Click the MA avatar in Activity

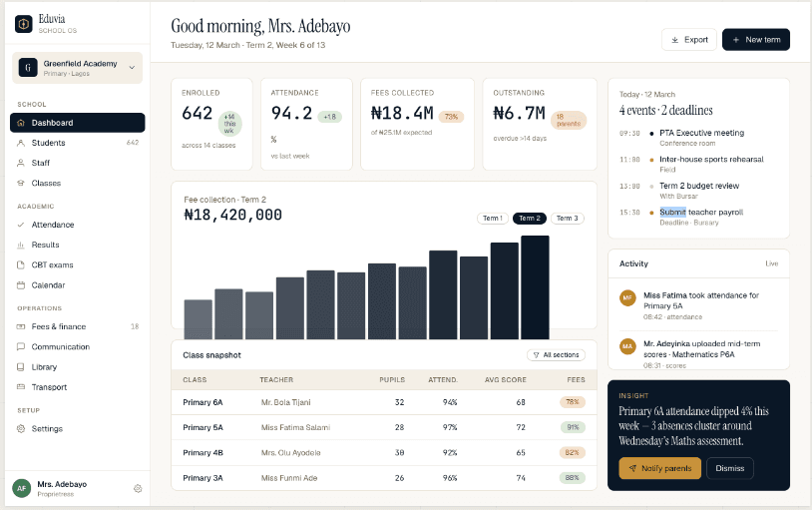(x=627, y=346)
